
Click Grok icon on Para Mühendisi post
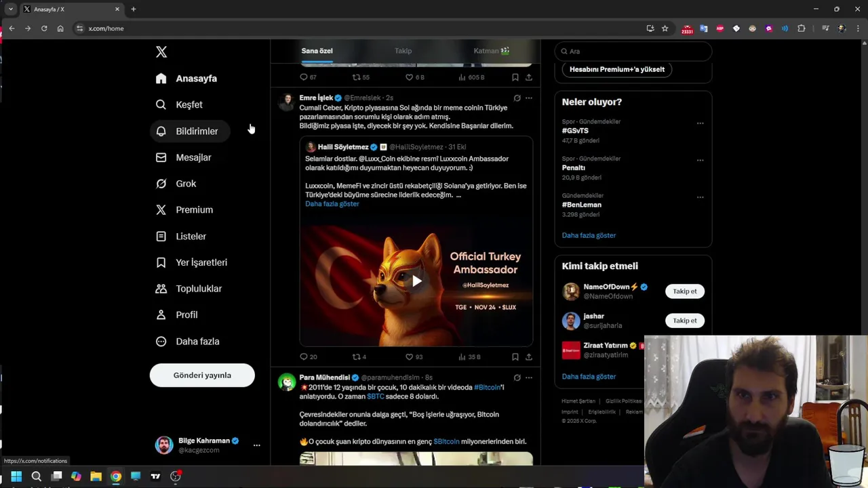coord(517,378)
